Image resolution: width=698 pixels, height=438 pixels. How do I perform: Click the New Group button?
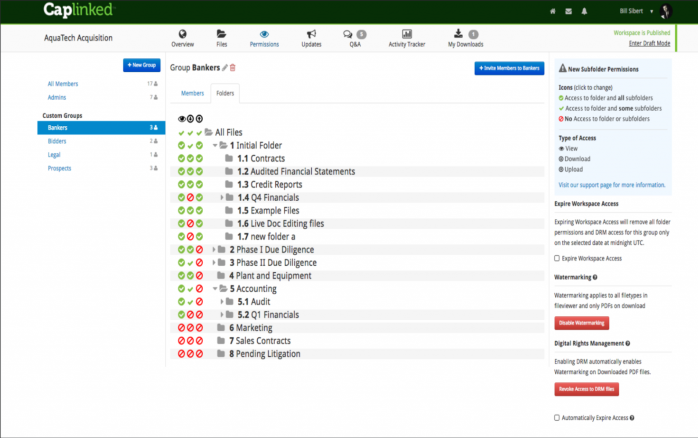142,65
